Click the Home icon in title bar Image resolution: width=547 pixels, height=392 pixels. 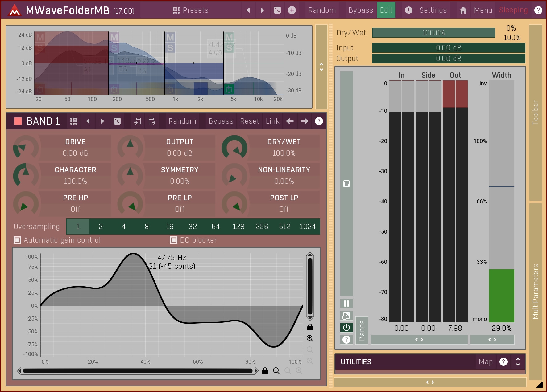463,10
